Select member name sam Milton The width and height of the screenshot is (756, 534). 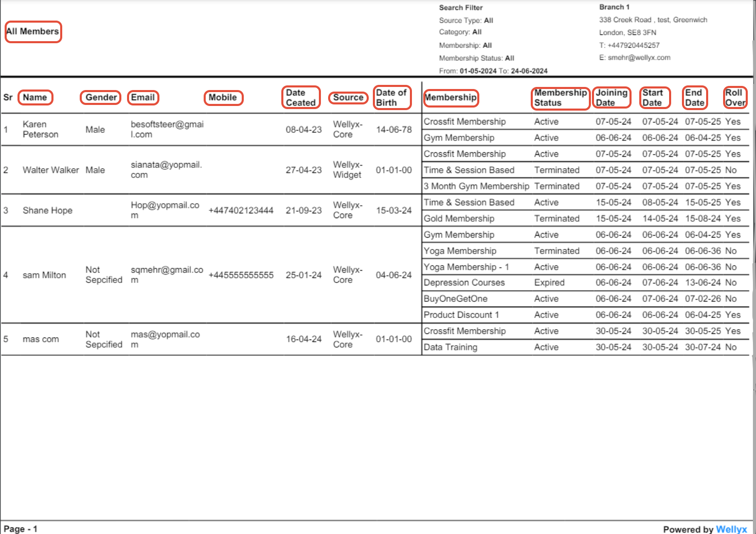[x=44, y=275]
